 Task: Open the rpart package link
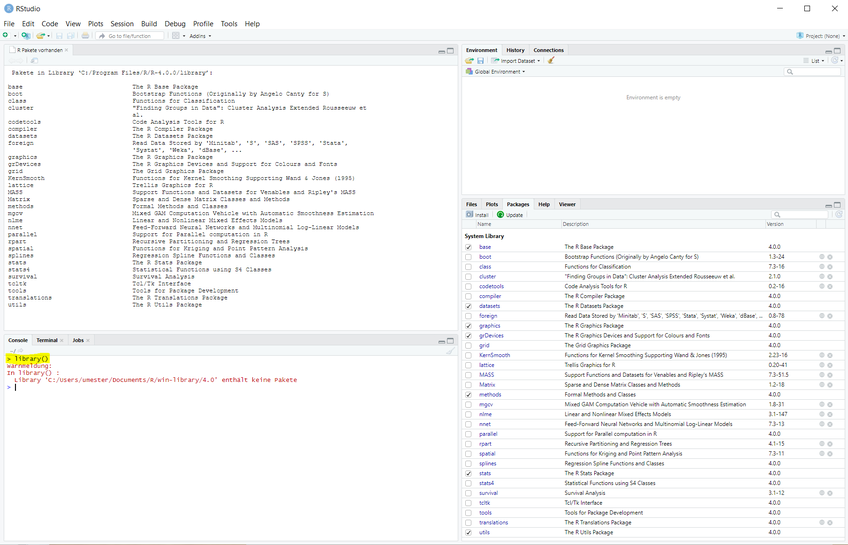pos(485,444)
